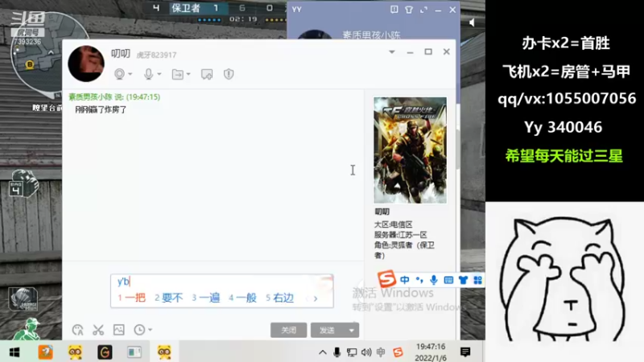The image size is (644, 362).
Task: Show hidden system tray icons
Action: (323, 352)
